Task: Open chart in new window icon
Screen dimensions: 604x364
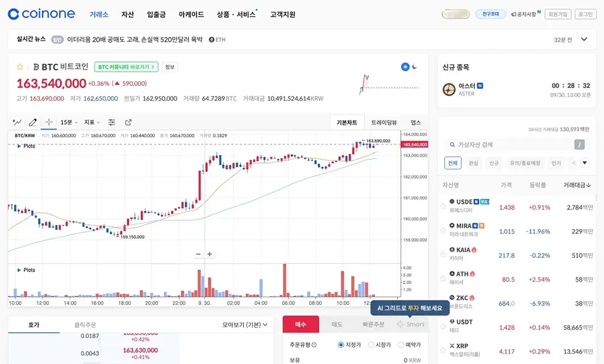Action: point(128,122)
